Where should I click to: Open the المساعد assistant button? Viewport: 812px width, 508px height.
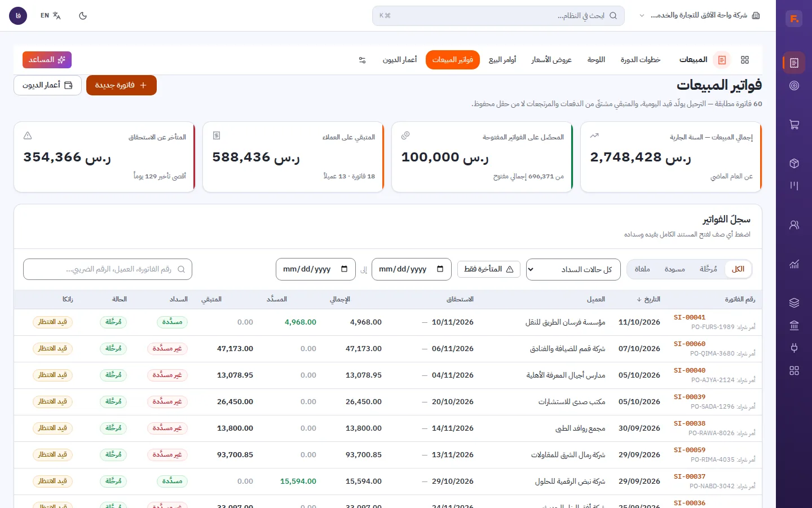[47, 60]
